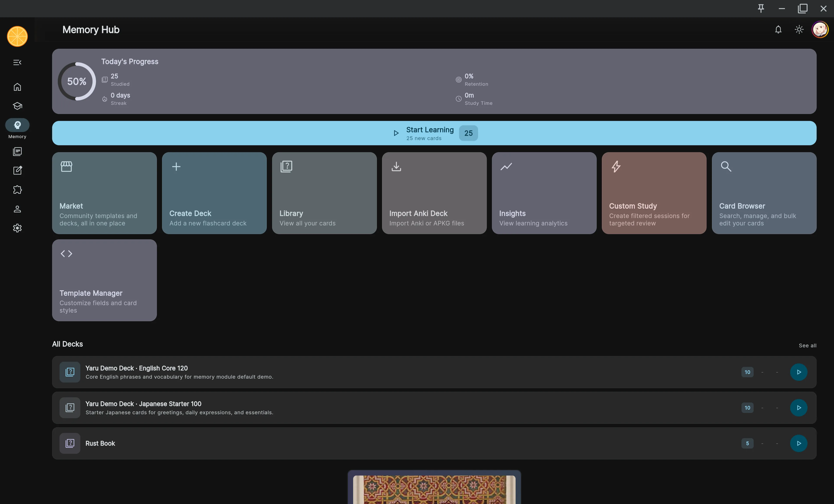Click the See all decks link
The width and height of the screenshot is (834, 504).
click(808, 346)
